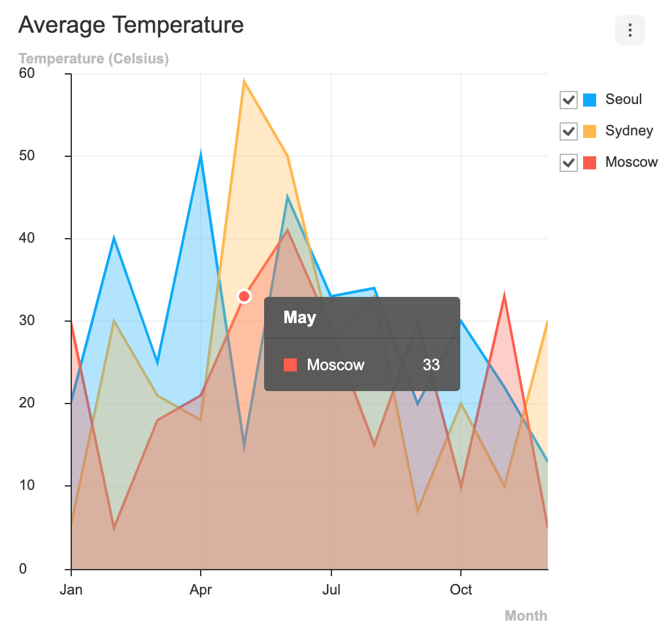Select the Moscow legend label
Image resolution: width=672 pixels, height=637 pixels.
tap(631, 162)
